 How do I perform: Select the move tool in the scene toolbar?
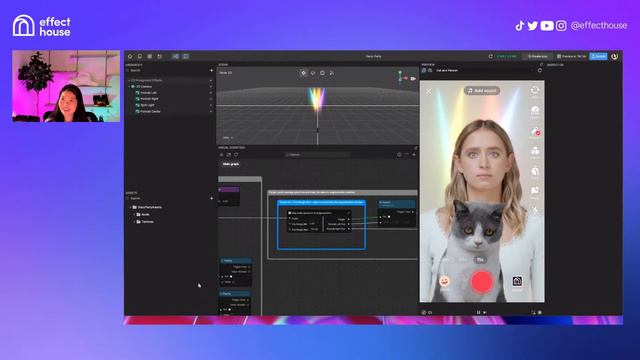pyautogui.click(x=304, y=73)
